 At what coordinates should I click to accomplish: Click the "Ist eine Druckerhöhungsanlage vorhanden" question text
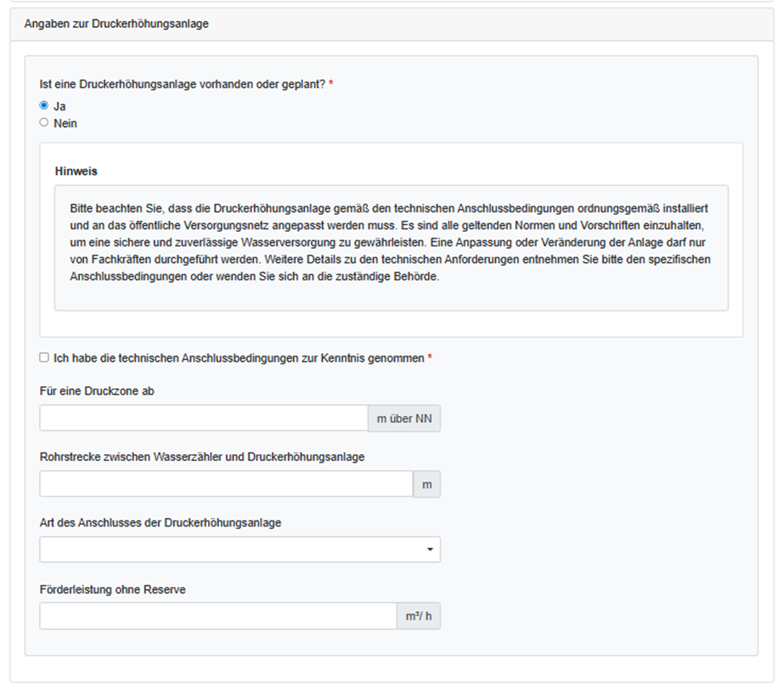coord(183,84)
